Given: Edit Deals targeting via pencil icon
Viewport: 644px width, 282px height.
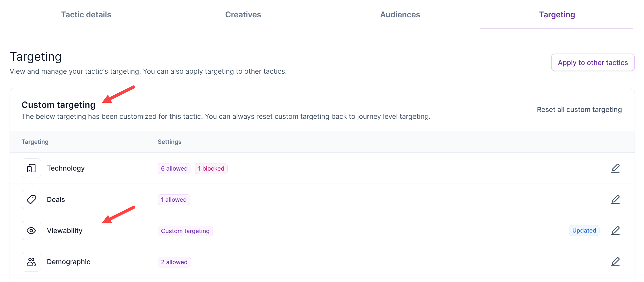Looking at the screenshot, I should [x=615, y=199].
